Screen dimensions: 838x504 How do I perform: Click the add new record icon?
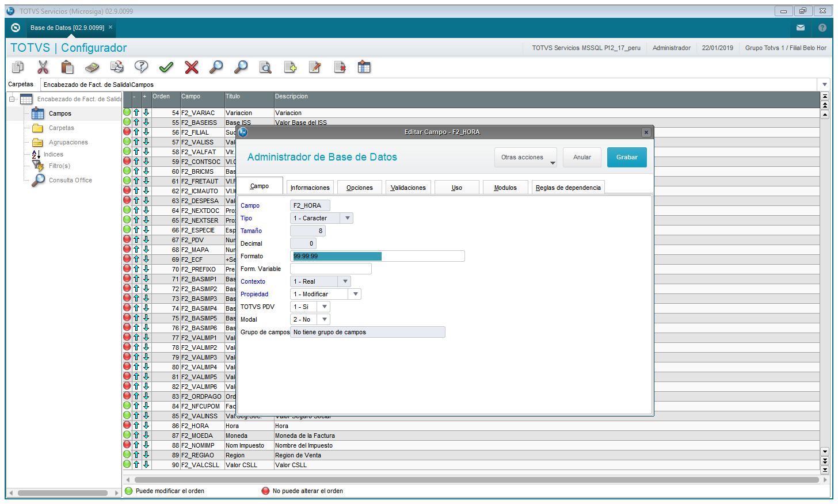click(x=290, y=67)
